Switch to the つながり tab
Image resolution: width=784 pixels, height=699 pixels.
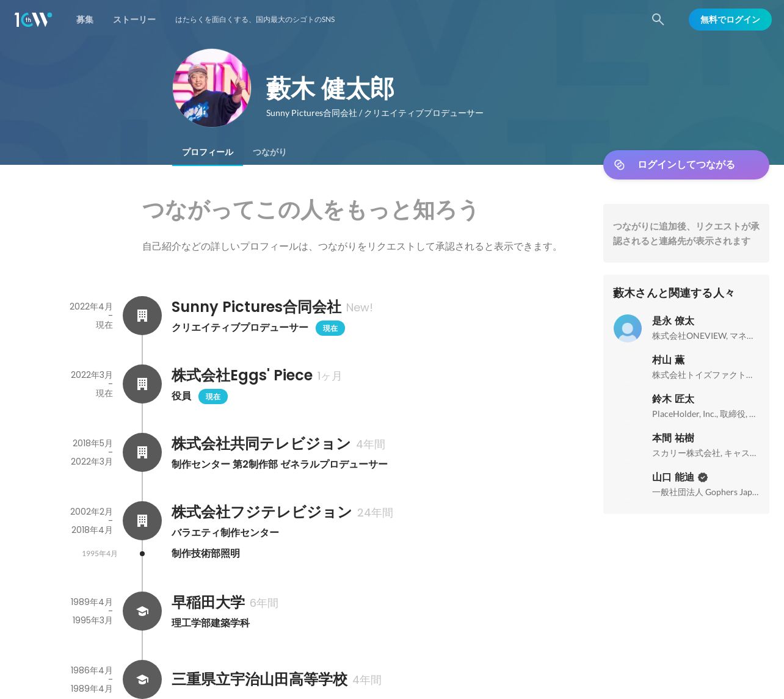point(269,152)
